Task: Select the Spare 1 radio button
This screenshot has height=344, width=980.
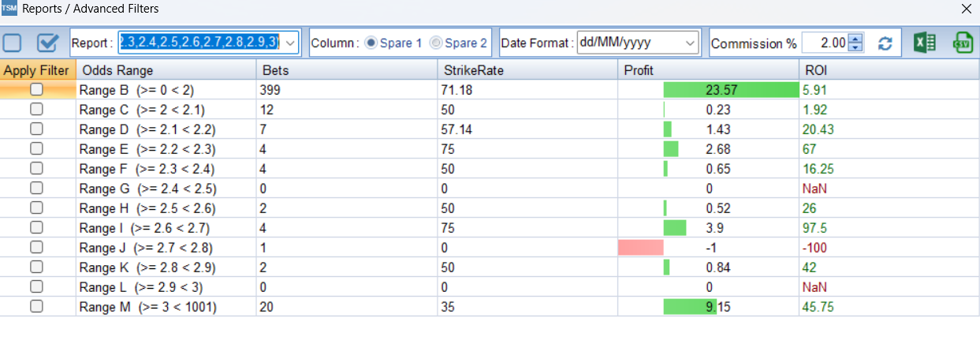Action: click(x=371, y=43)
